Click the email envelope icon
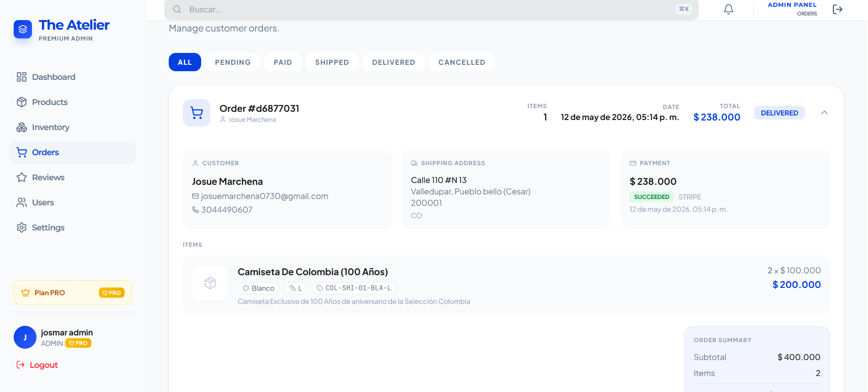 click(x=195, y=196)
